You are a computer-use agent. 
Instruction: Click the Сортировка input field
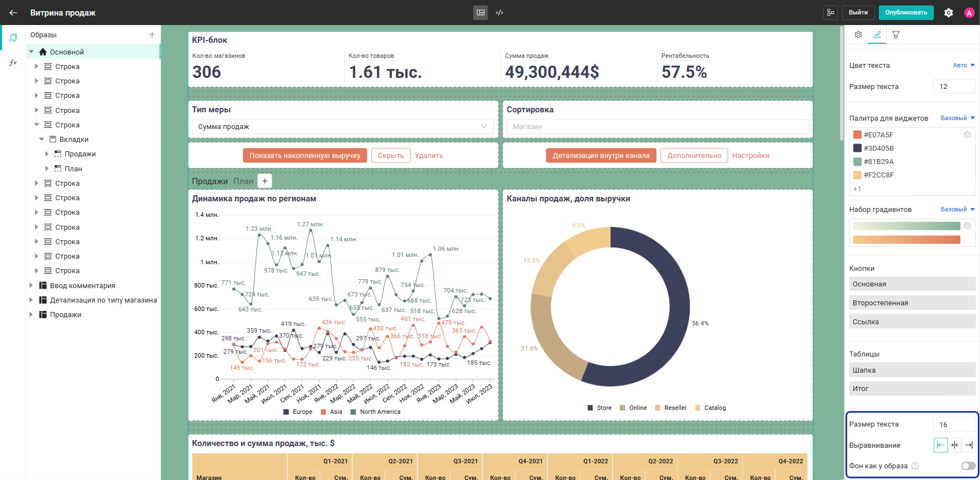click(658, 127)
